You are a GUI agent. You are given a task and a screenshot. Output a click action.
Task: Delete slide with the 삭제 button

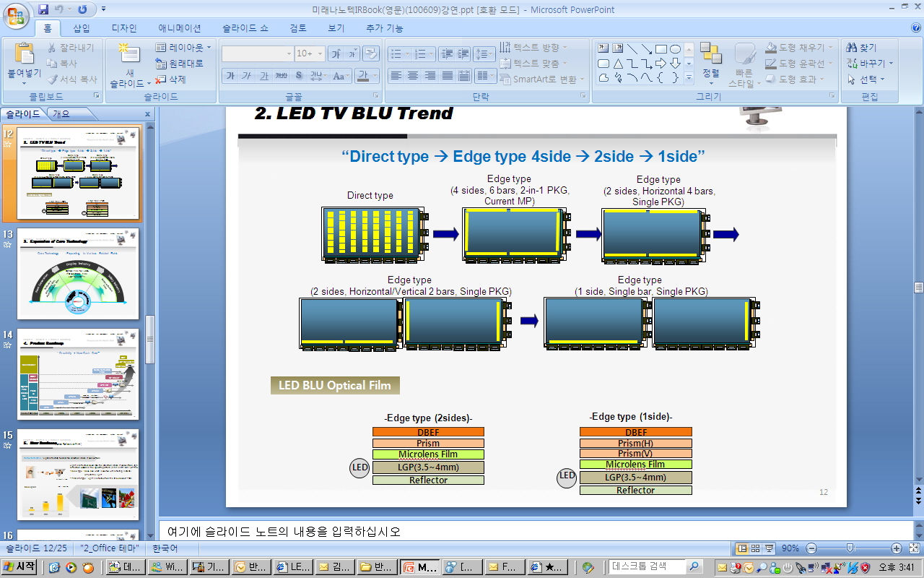point(171,79)
